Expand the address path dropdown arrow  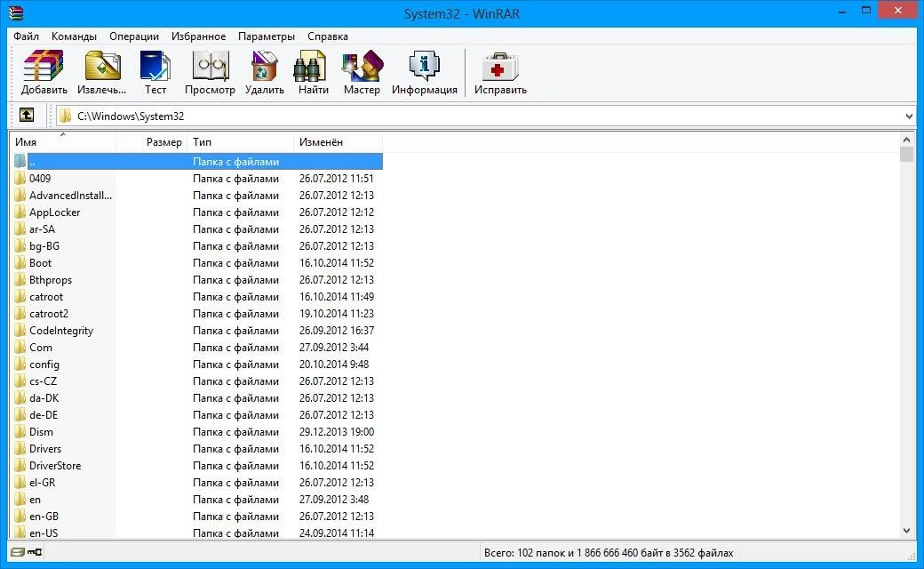coord(909,116)
